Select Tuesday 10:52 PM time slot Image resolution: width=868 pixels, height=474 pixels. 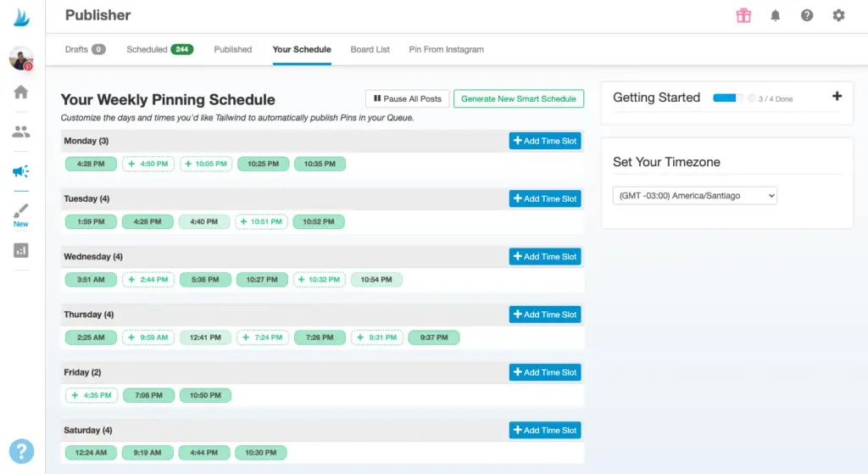point(319,221)
